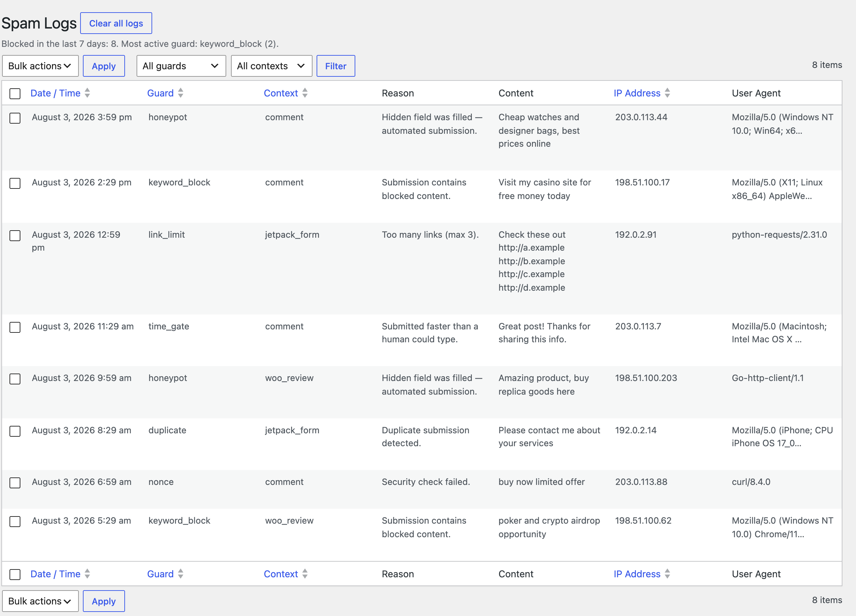Click sort arrows beside footer IP Address header

pos(667,574)
